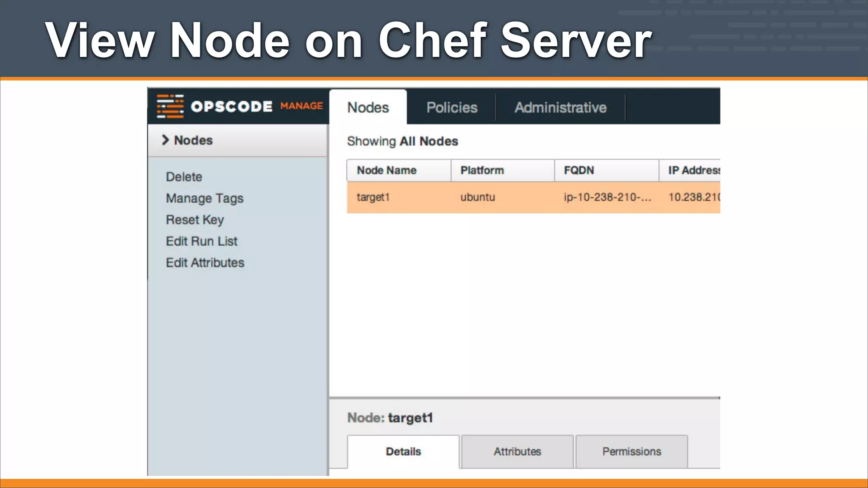Open the Nodes tab
The width and height of the screenshot is (868, 488).
point(368,107)
